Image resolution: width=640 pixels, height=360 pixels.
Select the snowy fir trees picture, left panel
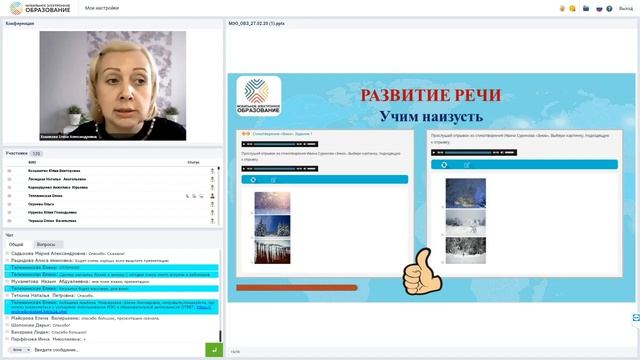click(x=272, y=226)
